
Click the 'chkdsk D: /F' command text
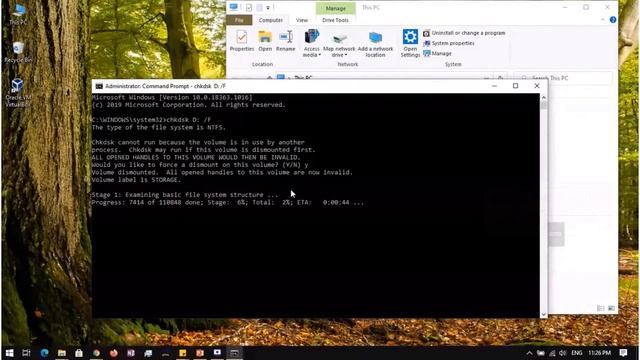coord(189,120)
